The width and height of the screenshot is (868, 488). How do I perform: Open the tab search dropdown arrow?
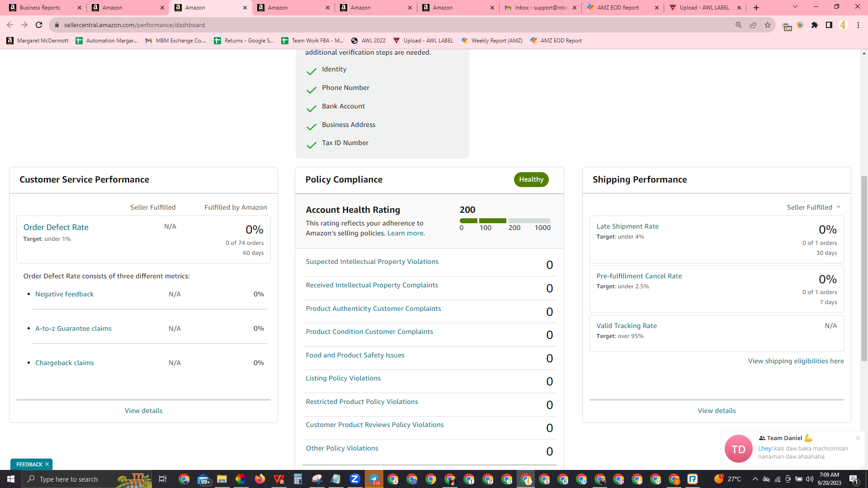click(795, 7)
